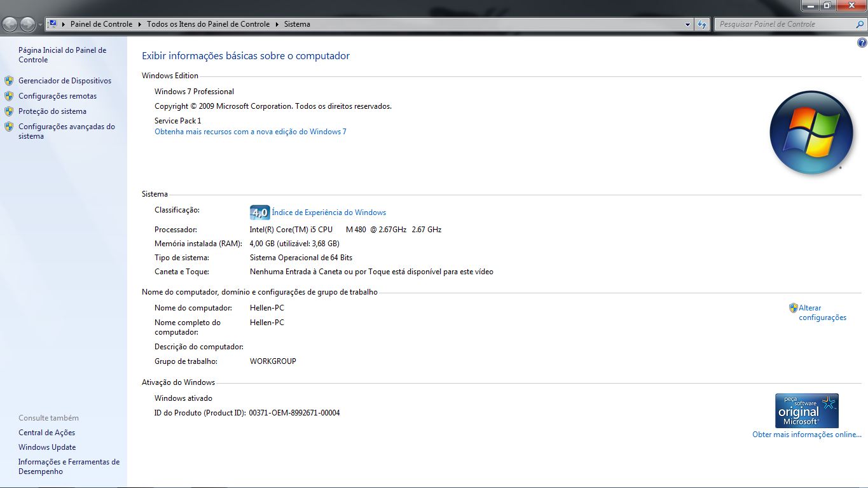Screen dimensions: 868x488
Task: Click shield icon beside Proteção do sistema
Action: tap(9, 111)
